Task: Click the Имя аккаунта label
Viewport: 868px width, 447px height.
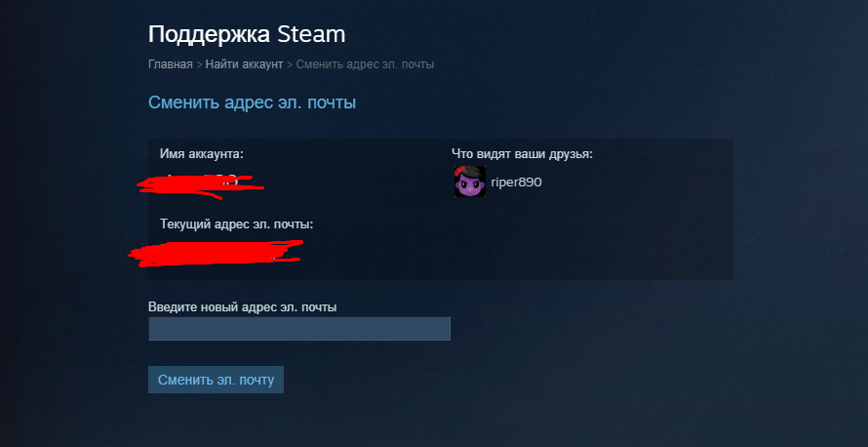Action: (x=202, y=154)
